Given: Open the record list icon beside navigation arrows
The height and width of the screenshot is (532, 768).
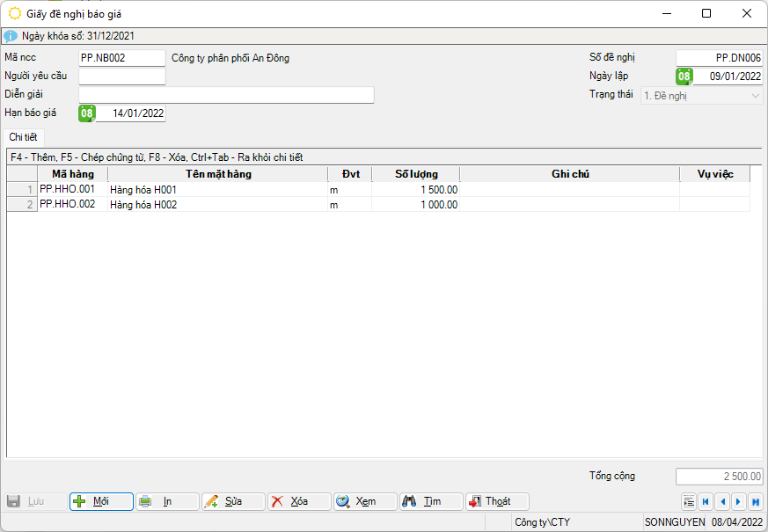Looking at the screenshot, I should coord(689,502).
